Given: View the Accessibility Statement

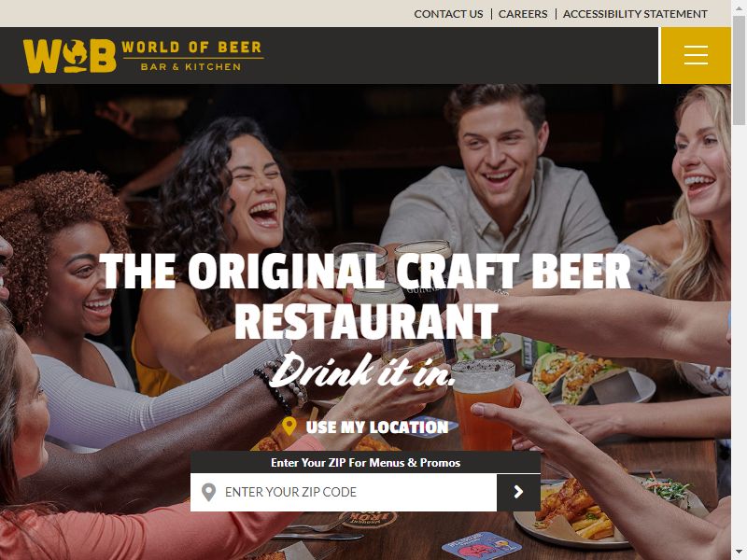Looking at the screenshot, I should click(x=635, y=14).
